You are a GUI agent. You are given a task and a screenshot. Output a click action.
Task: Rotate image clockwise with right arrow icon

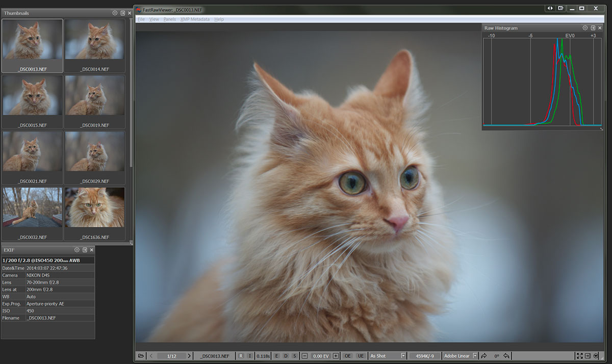pos(483,356)
